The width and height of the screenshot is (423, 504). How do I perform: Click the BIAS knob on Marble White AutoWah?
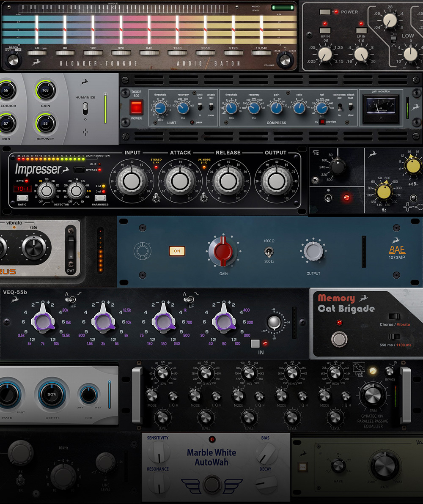[266, 453]
